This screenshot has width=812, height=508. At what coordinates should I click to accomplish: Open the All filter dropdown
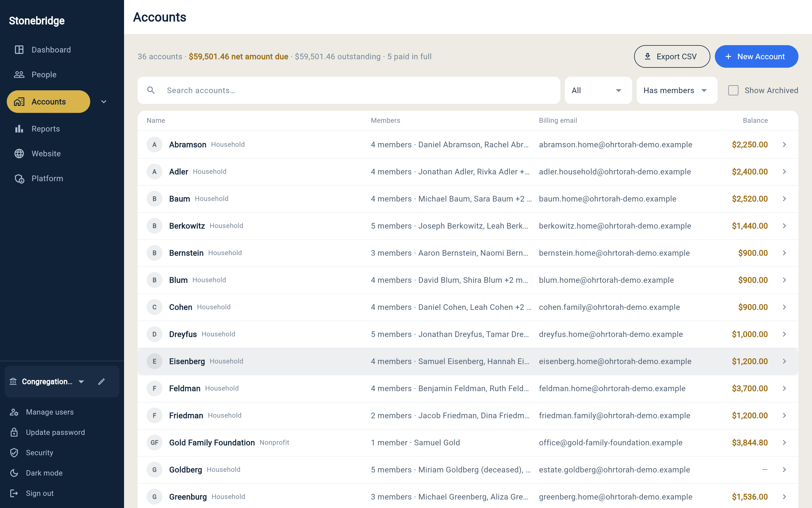[598, 90]
